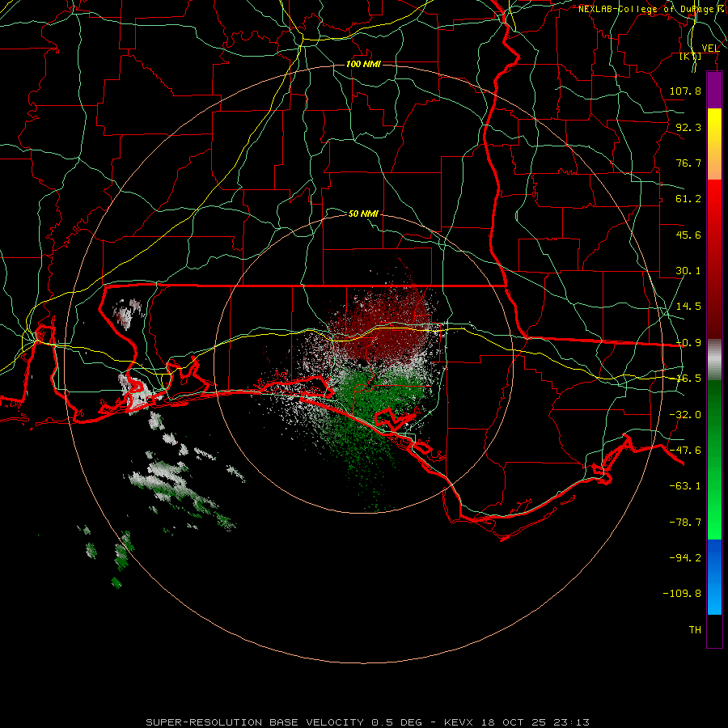
Task: Click the -78.7 value on velocity scale
Action: (x=685, y=523)
